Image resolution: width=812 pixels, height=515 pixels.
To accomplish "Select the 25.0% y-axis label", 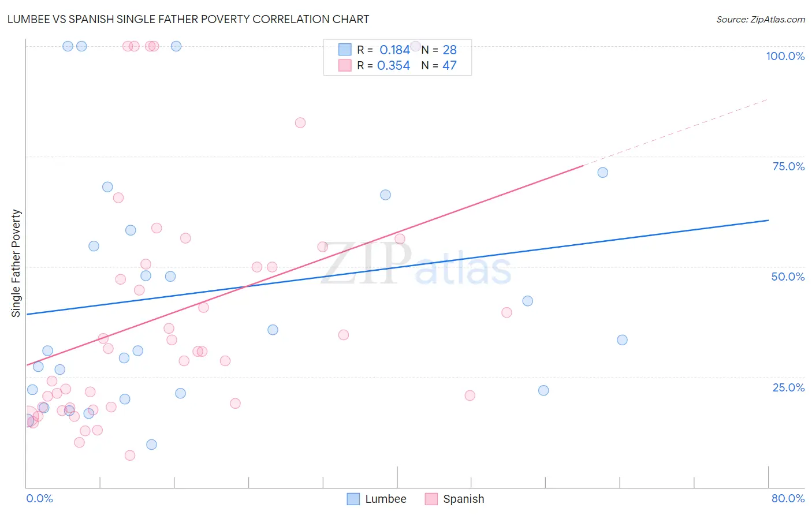I will point(788,387).
